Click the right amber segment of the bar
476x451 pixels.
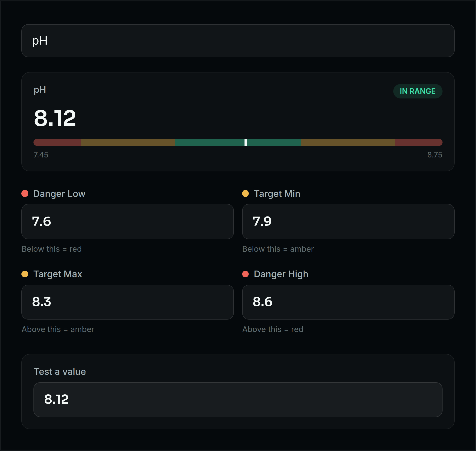(348, 142)
